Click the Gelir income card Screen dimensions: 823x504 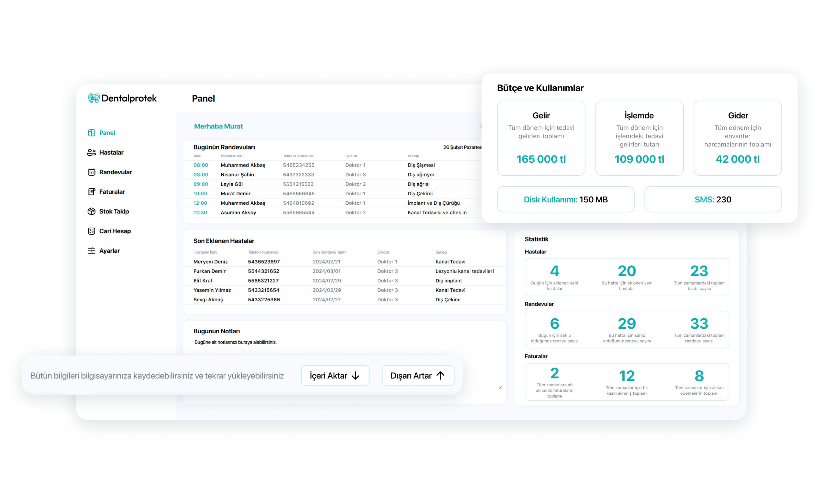(x=541, y=138)
